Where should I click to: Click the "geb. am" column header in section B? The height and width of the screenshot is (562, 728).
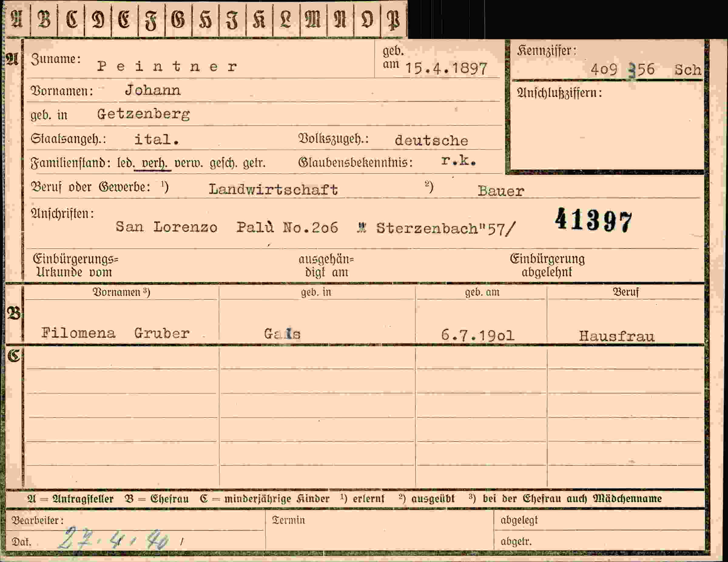click(x=482, y=292)
